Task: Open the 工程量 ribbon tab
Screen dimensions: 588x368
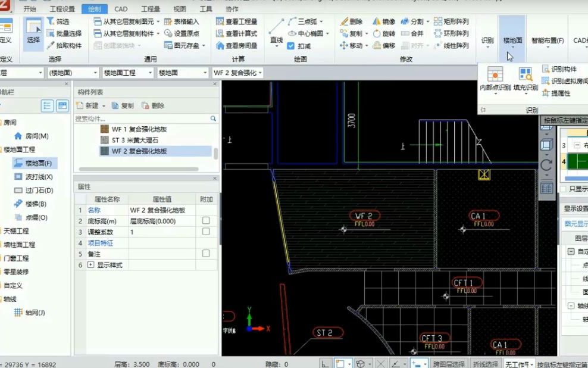Action: tap(149, 8)
